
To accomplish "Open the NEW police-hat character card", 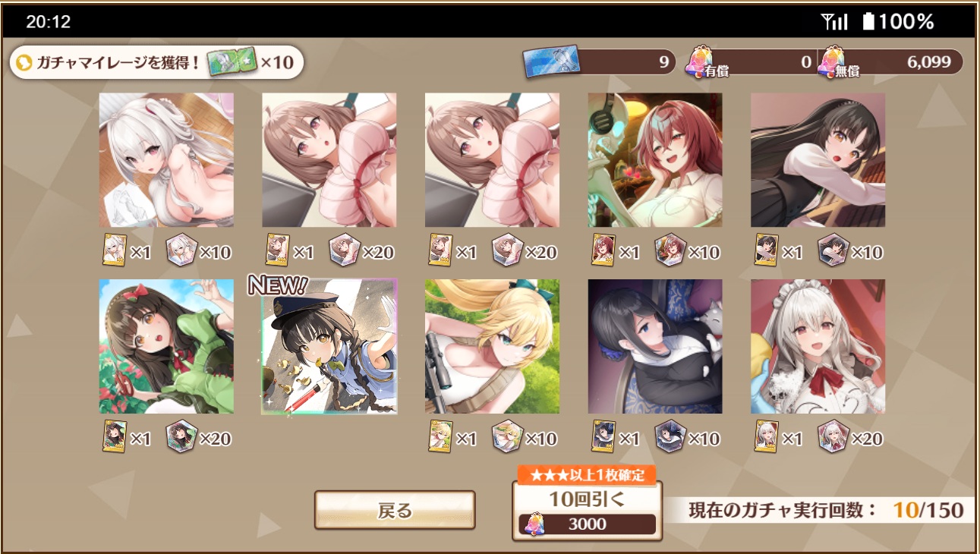I will [329, 346].
